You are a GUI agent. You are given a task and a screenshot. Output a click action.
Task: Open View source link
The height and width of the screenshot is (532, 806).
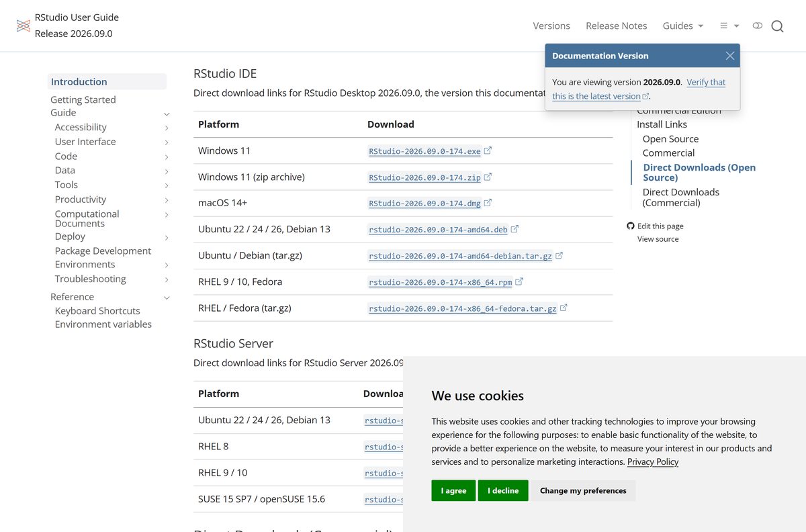(658, 239)
